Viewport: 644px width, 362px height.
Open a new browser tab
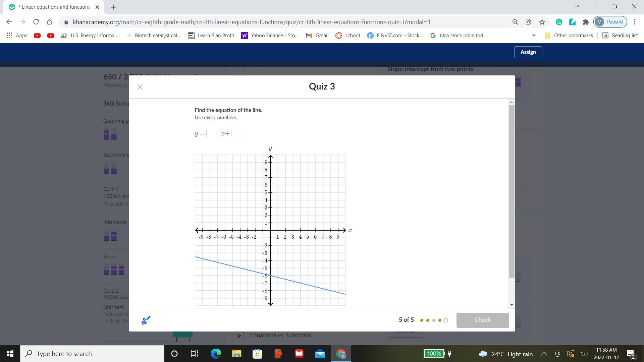click(113, 7)
